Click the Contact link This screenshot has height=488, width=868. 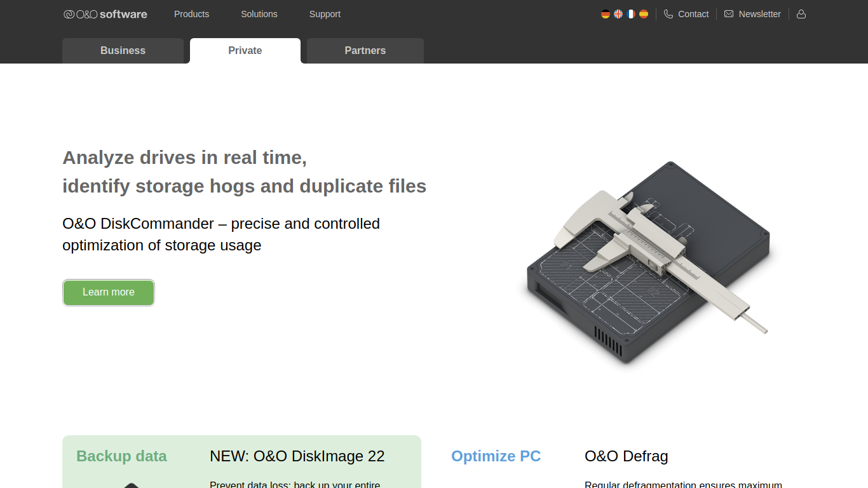(x=693, y=14)
